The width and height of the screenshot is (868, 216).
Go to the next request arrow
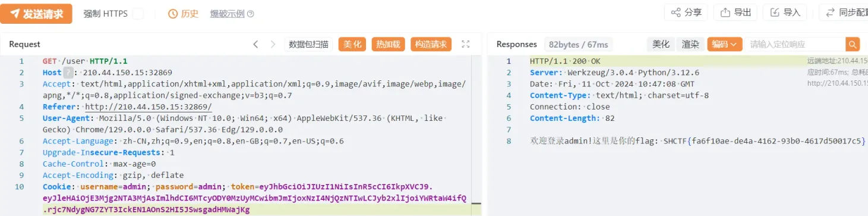273,44
